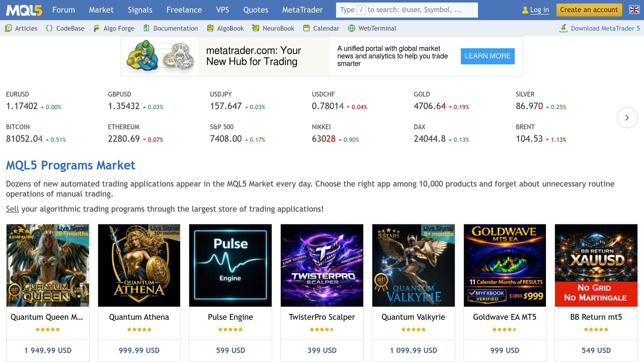Click Create an account button
The height and width of the screenshot is (362, 644).
point(589,10)
